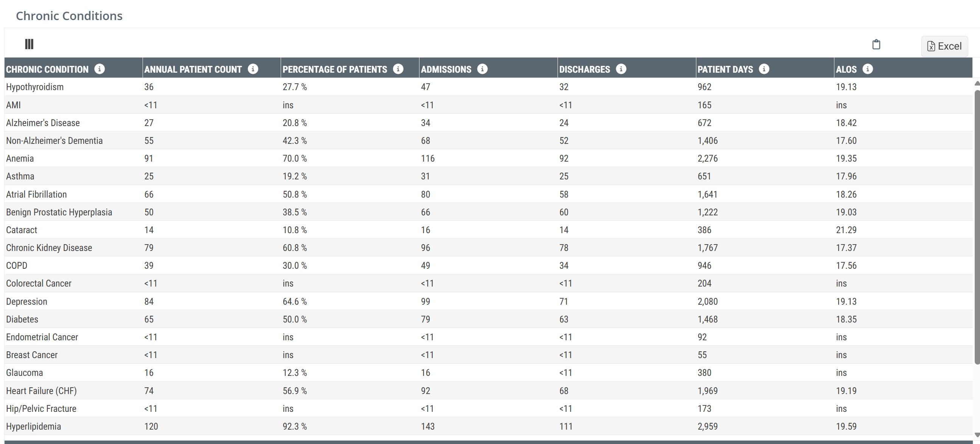The image size is (980, 444).
Task: Click the Admissions info icon
Action: click(482, 69)
